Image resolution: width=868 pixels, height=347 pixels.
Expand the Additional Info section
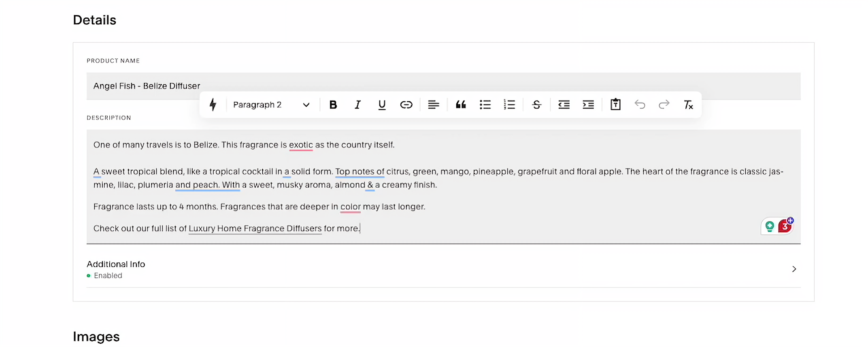443,269
